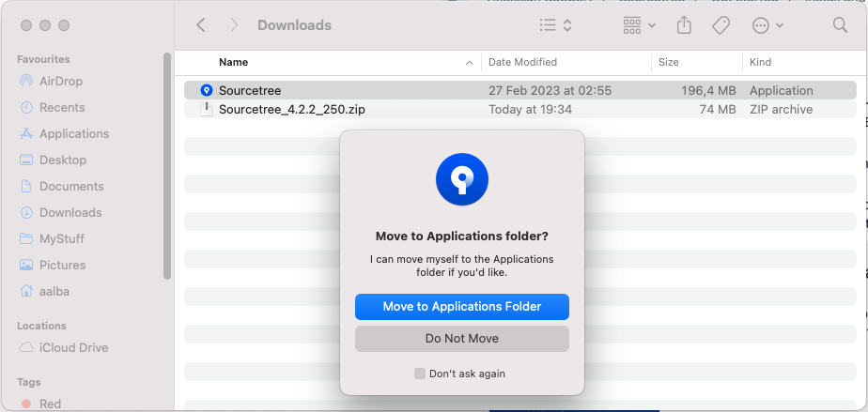Click the Downloads arrow icon
Image resolution: width=868 pixels, height=412 pixels.
[x=26, y=212]
